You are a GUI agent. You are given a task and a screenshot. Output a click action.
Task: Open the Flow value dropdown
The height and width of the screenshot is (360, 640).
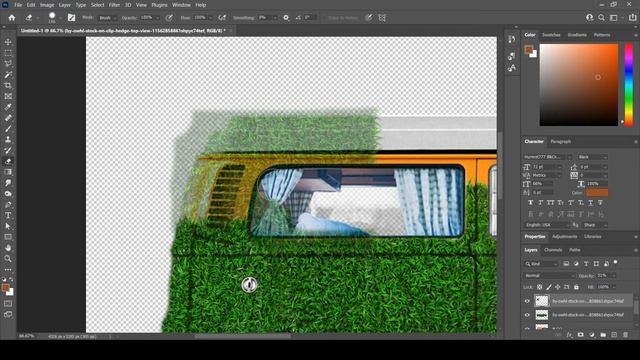[210, 18]
